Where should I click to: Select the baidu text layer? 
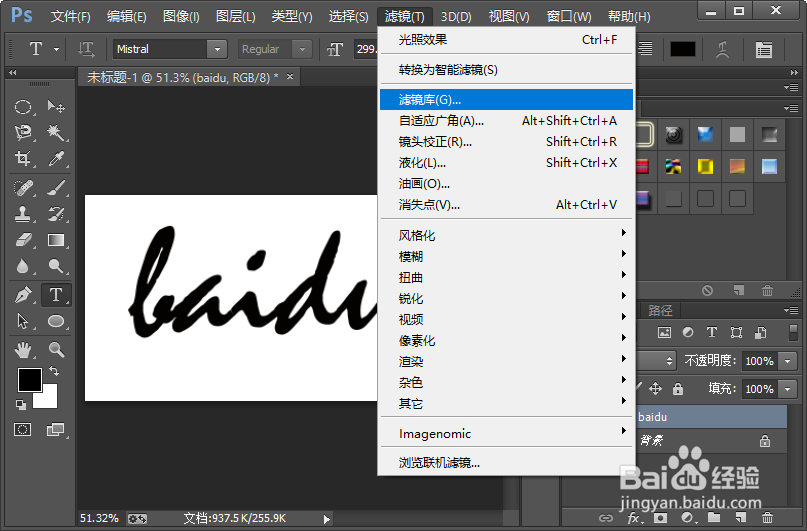click(711, 417)
